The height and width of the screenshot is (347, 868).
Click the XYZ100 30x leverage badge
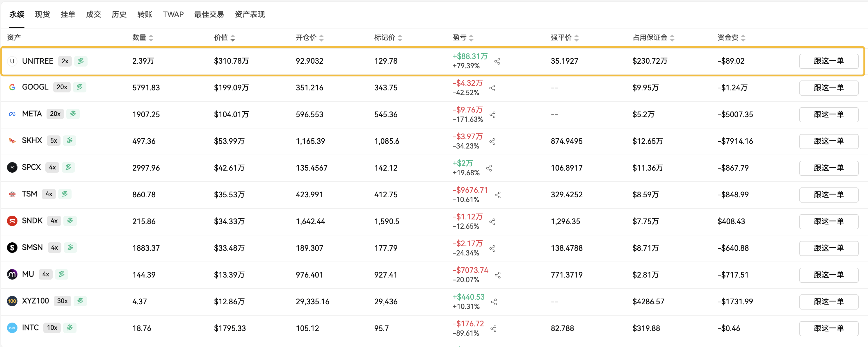62,301
